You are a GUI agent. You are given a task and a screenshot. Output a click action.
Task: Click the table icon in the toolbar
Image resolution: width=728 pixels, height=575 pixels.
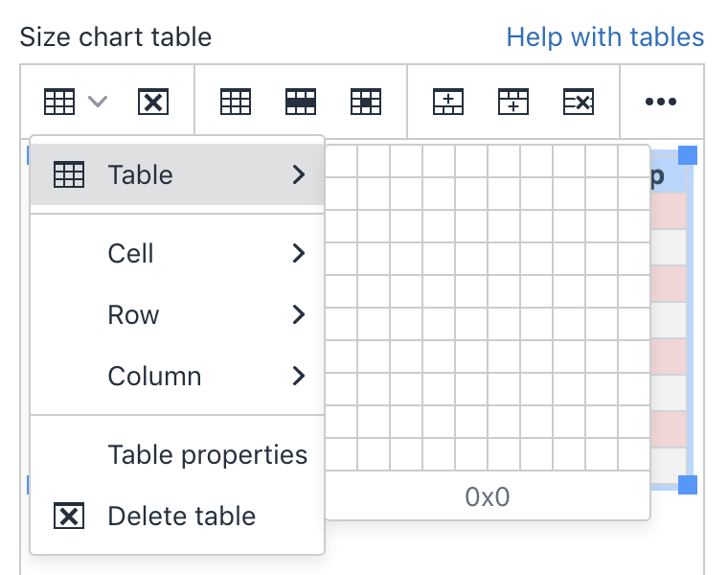pos(59,101)
